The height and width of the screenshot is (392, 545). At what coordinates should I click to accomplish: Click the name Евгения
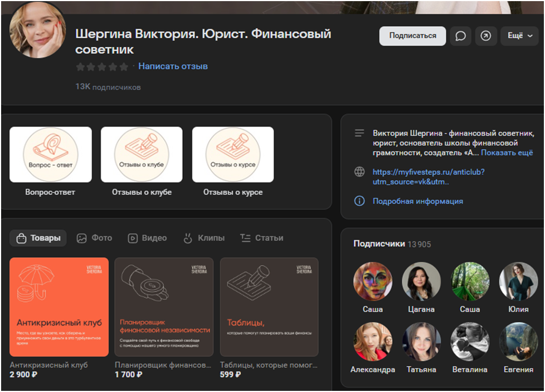[x=519, y=370]
